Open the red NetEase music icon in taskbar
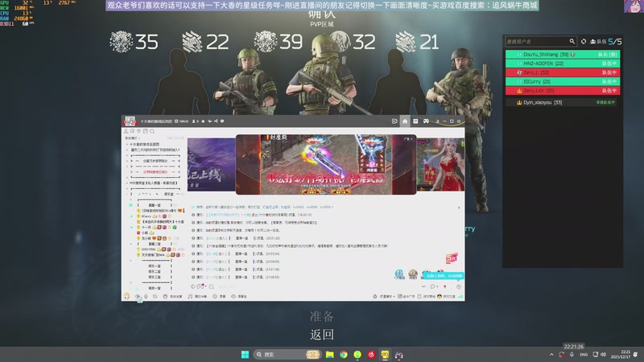The image size is (644, 362). (x=371, y=355)
